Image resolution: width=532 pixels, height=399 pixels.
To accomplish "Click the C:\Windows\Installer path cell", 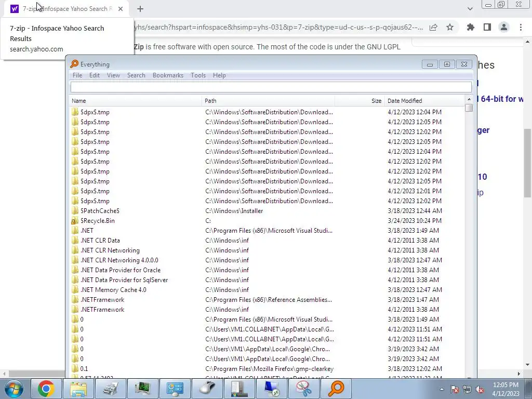I will pos(234,211).
